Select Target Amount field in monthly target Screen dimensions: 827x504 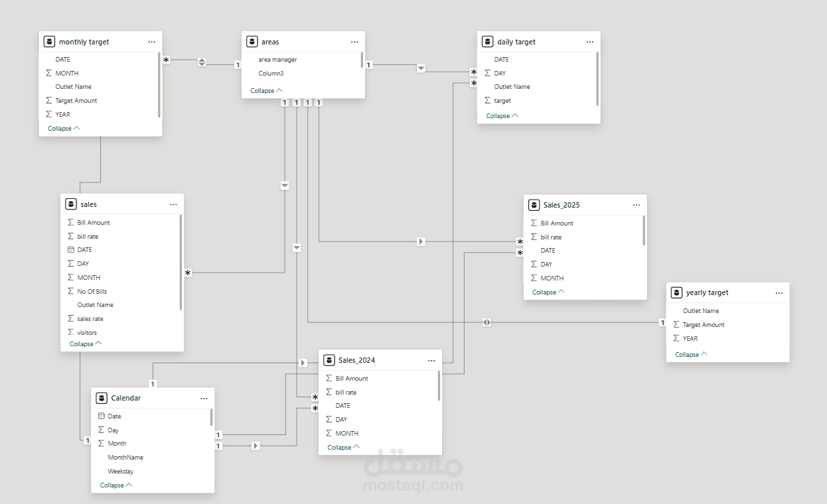coord(76,101)
